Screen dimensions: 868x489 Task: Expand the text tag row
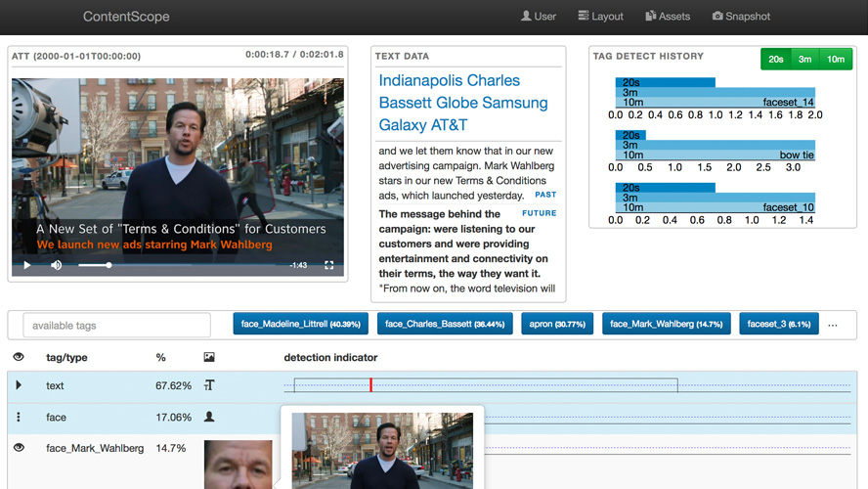click(19, 385)
